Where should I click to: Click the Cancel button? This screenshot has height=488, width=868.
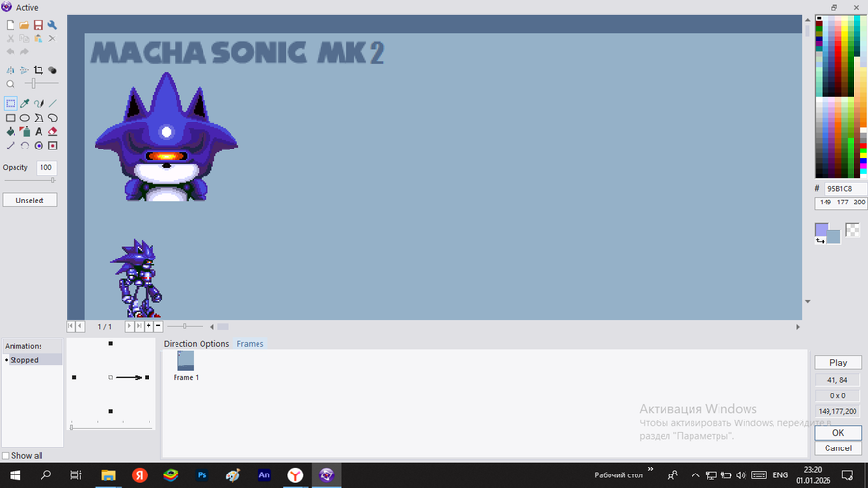(838, 448)
